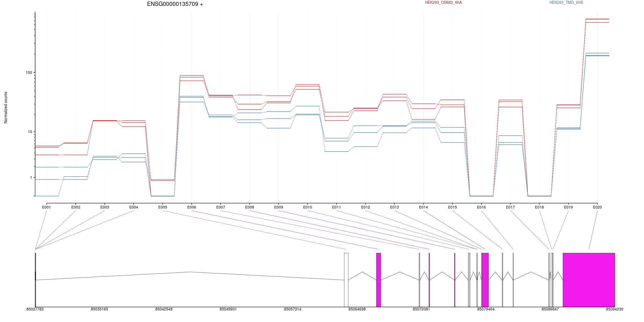This screenshot has width=644, height=322.
Task: Click the E020 exon label
Action: click(x=597, y=207)
